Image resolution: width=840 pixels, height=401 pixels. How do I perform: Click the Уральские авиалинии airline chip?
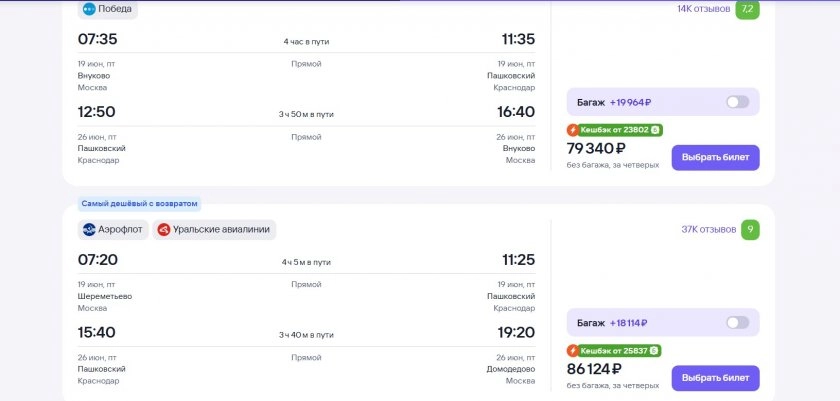tap(214, 230)
